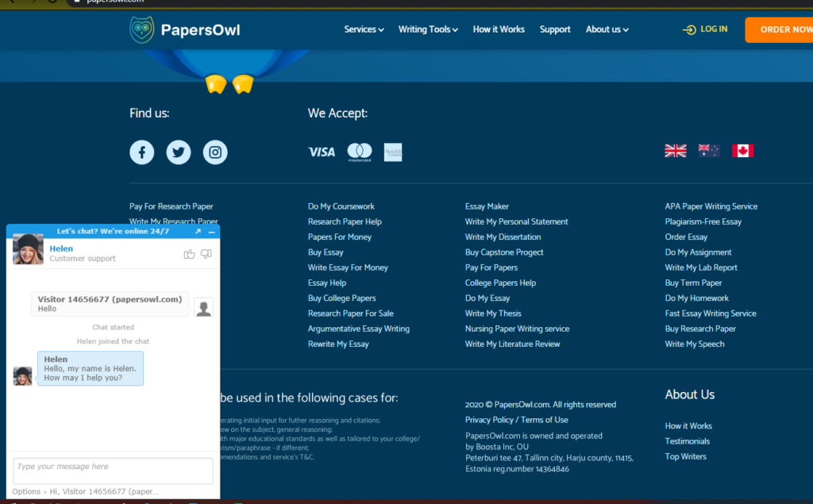
Task: Open College Papers Help link
Action: tap(500, 283)
